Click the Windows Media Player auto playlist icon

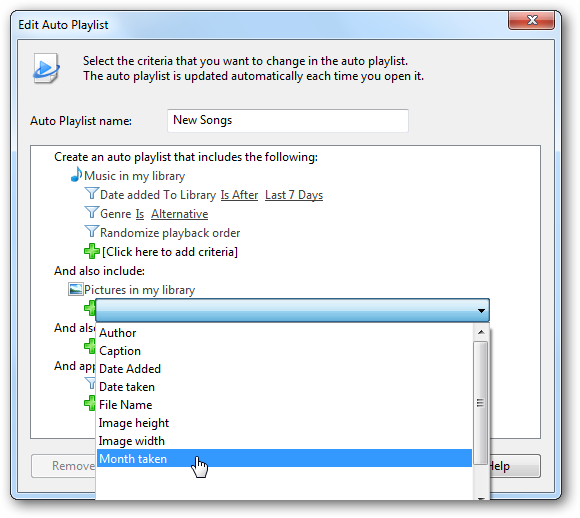46,68
